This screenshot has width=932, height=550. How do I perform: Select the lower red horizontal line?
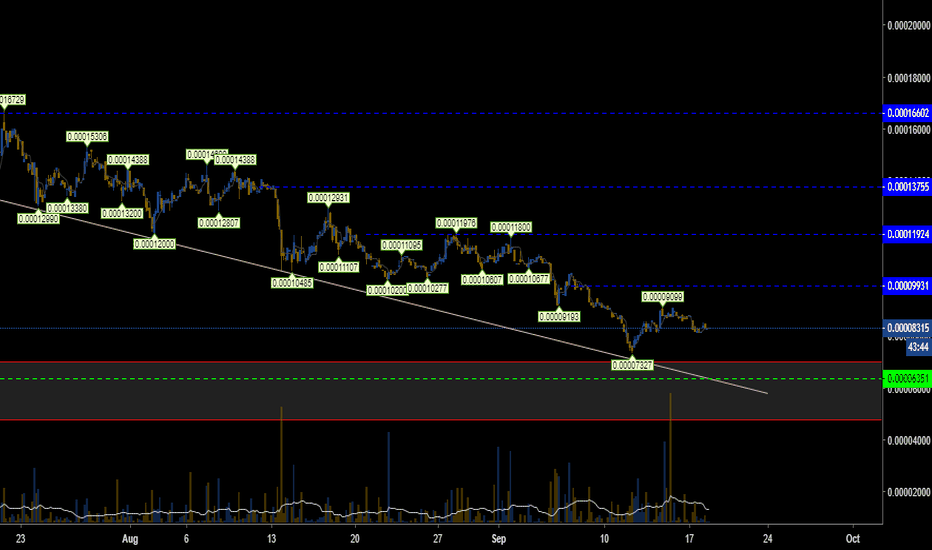point(440,420)
